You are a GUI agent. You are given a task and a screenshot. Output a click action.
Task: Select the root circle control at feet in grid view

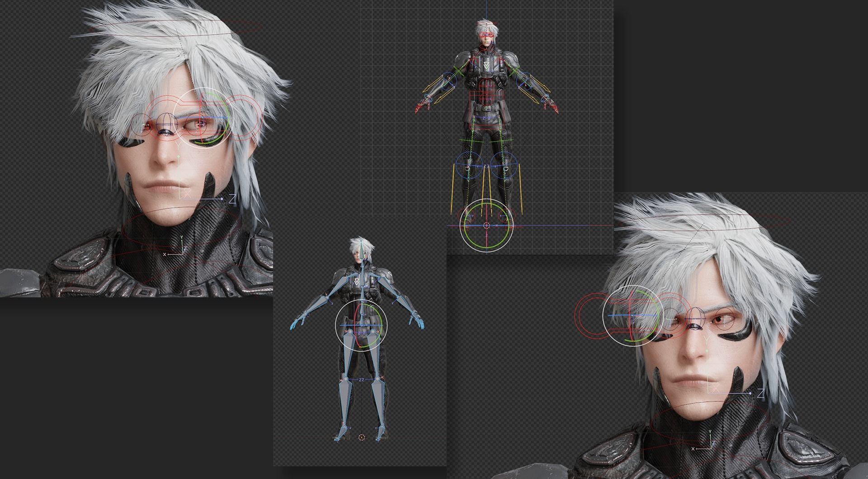coord(487,225)
